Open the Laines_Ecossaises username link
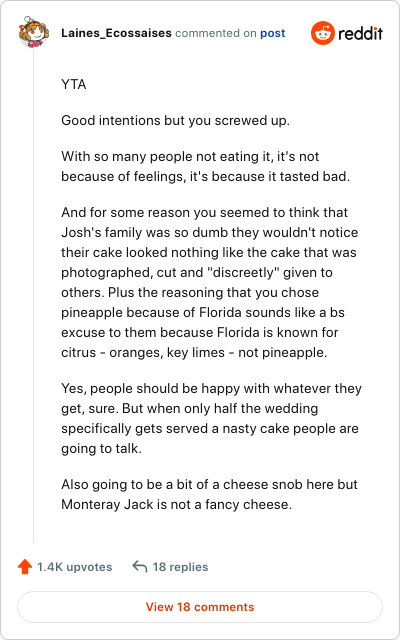Image resolution: width=400 pixels, height=640 pixels. click(x=116, y=33)
